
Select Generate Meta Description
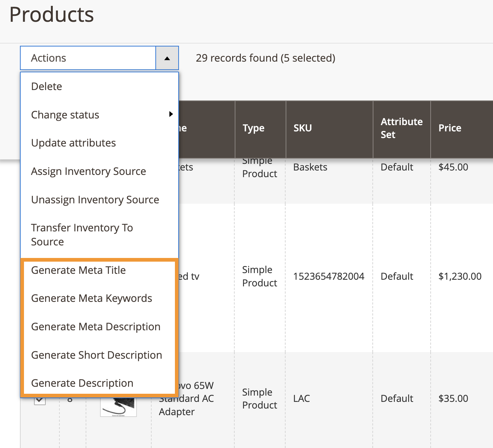[96, 327]
